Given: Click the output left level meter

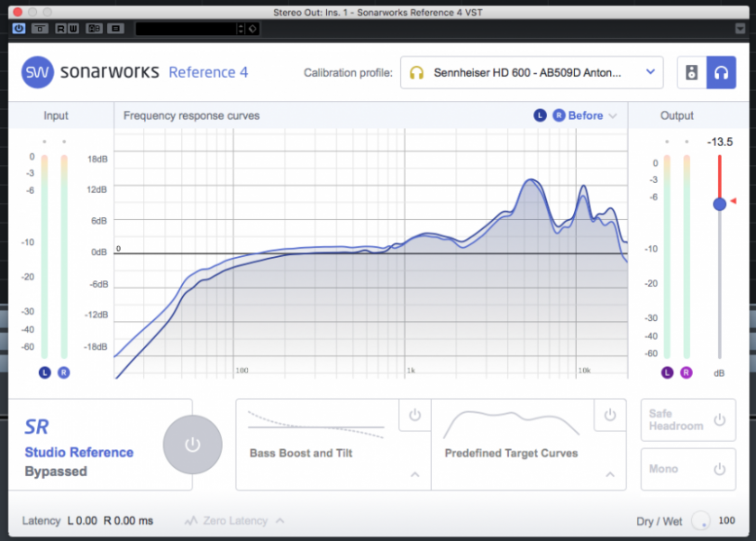Looking at the screenshot, I should tap(668, 257).
